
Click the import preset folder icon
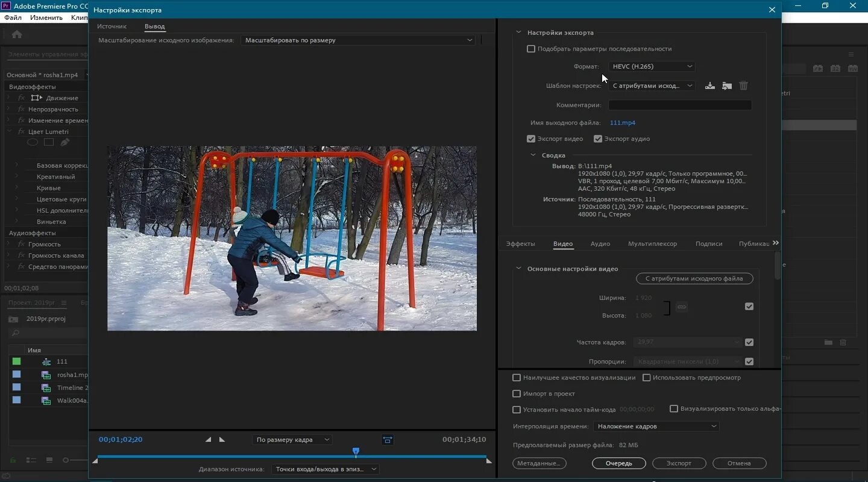727,86
